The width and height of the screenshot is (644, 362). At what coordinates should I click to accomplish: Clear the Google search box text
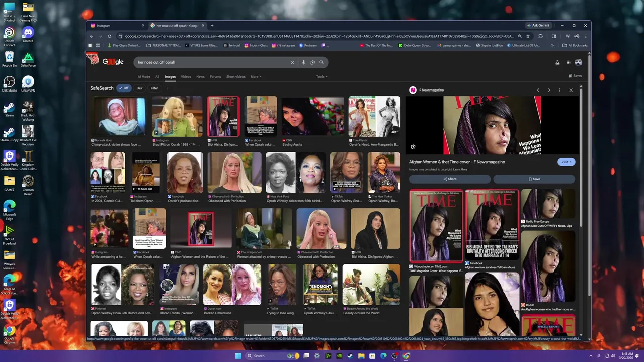(x=292, y=62)
